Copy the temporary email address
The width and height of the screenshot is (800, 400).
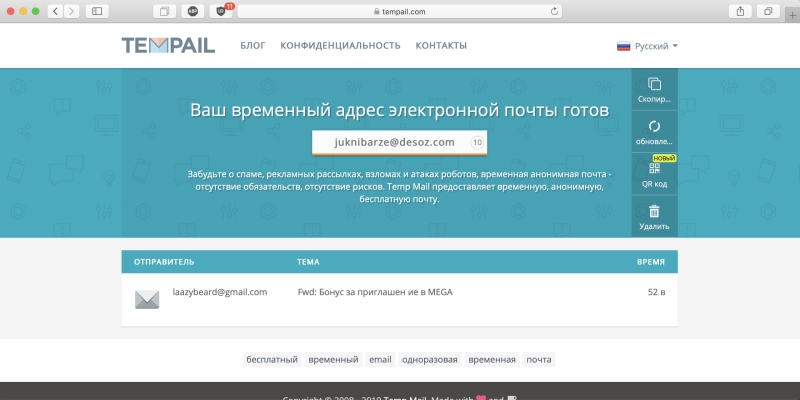click(654, 89)
